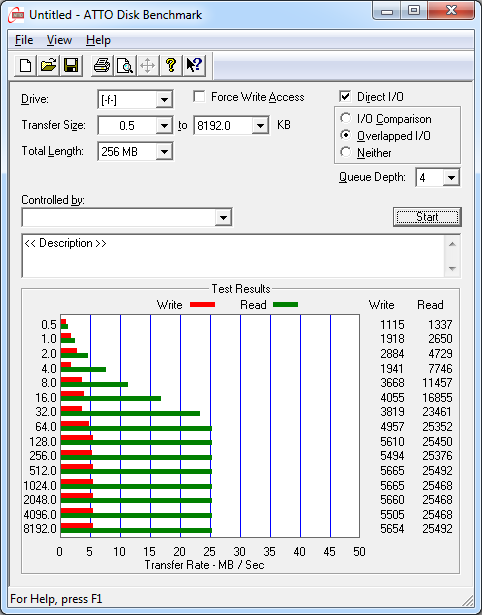Click the red Write legend swatch
482x615 pixels.
pos(202,304)
